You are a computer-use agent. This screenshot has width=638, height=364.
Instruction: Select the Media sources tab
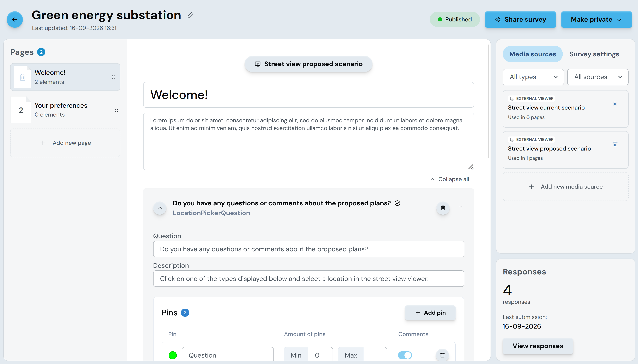pyautogui.click(x=533, y=54)
